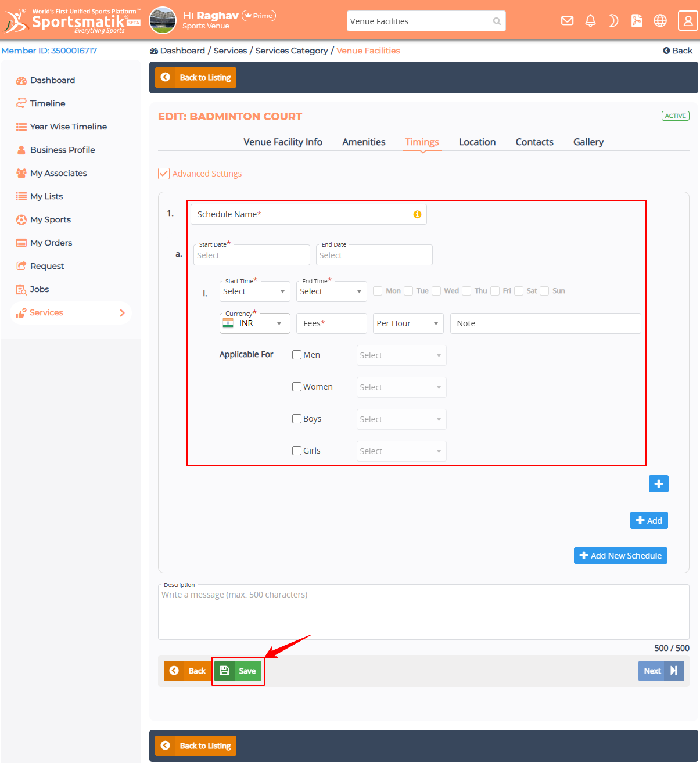Open the mail envelope icon in header

click(x=567, y=21)
